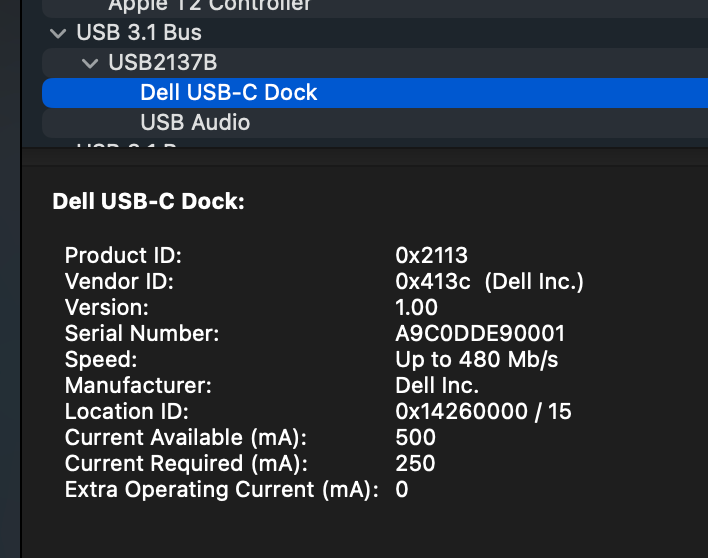Click the Current Required value 250
The height and width of the screenshot is (558, 708).
click(416, 464)
